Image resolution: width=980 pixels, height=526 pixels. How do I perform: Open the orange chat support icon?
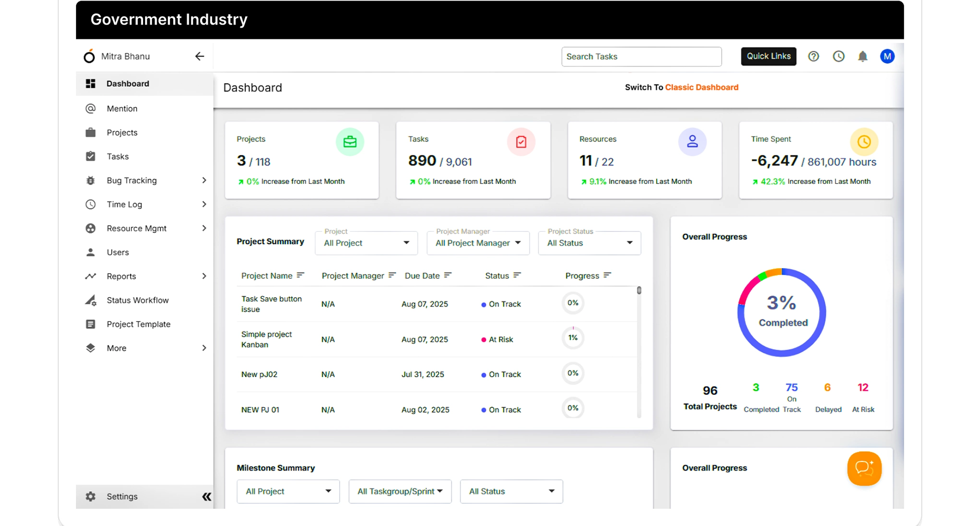864,468
